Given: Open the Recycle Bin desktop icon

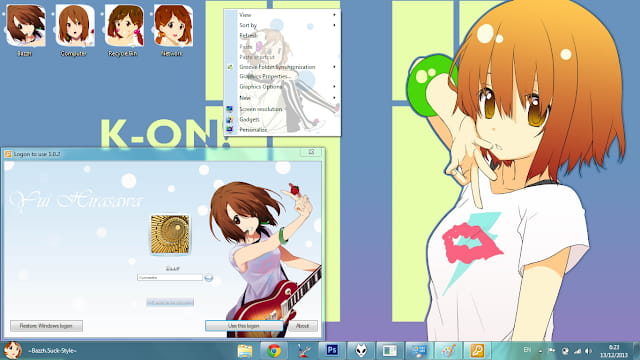Looking at the screenshot, I should pos(123,29).
